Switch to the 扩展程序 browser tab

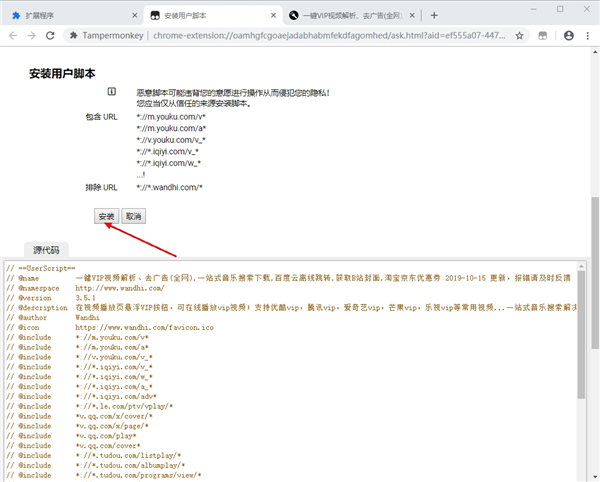(x=60, y=15)
